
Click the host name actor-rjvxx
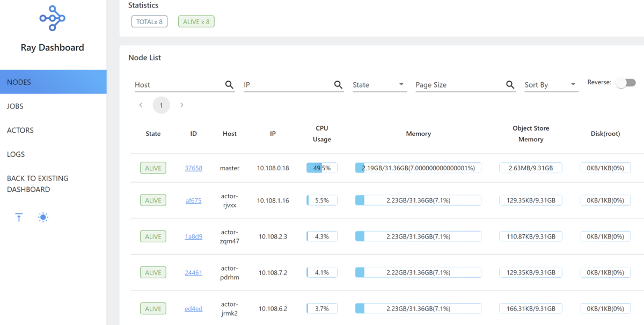(x=230, y=200)
